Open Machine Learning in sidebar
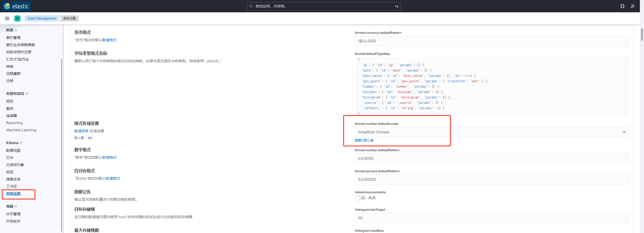Image resolution: width=644 pixels, height=233 pixels. tap(21, 130)
